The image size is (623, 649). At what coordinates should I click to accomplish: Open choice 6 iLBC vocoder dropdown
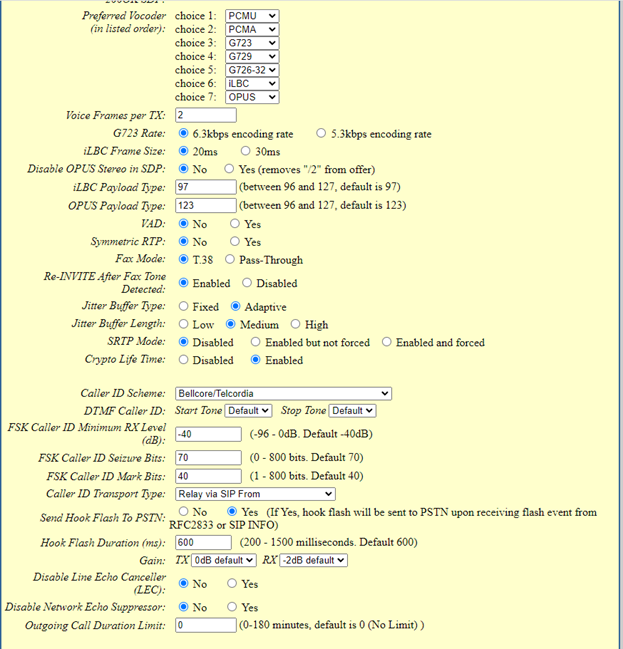pos(252,84)
